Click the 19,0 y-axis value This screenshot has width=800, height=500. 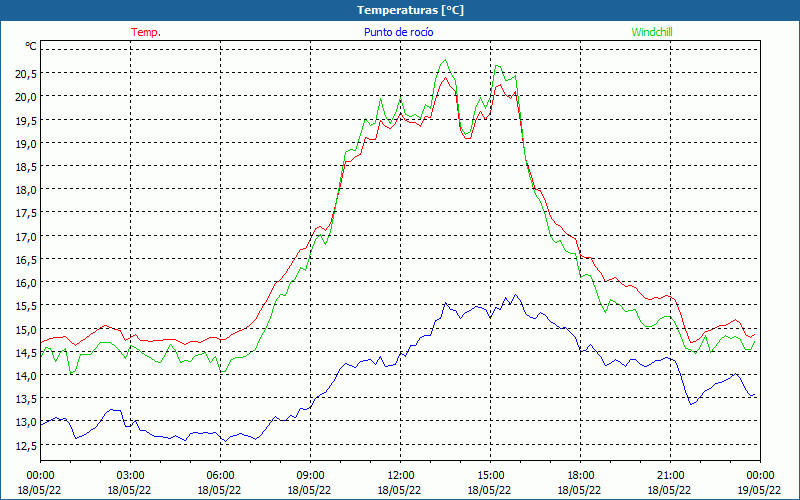(26, 143)
